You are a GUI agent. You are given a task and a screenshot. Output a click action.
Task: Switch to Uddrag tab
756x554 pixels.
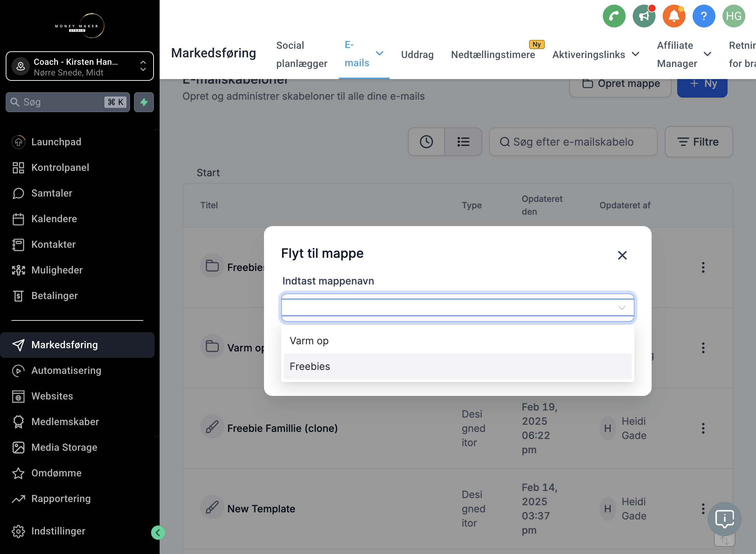[417, 54]
